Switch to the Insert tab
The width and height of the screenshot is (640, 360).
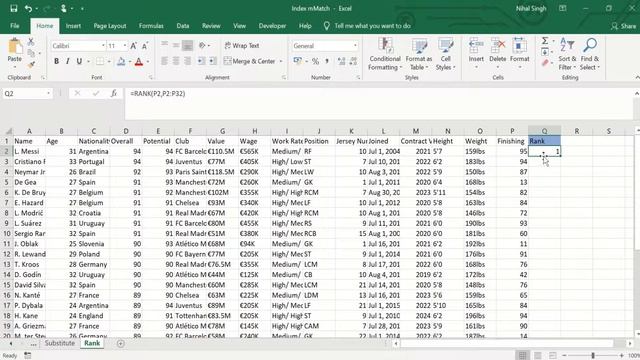(73, 26)
